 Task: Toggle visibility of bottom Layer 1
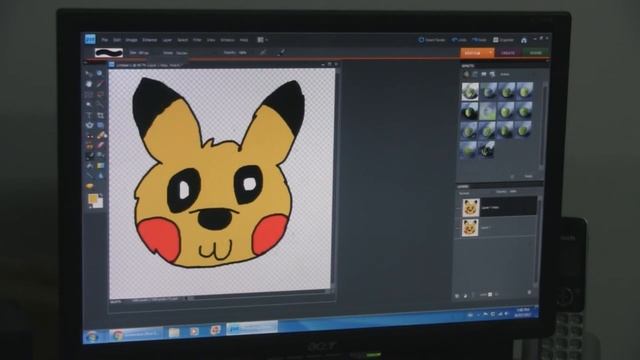(x=458, y=228)
